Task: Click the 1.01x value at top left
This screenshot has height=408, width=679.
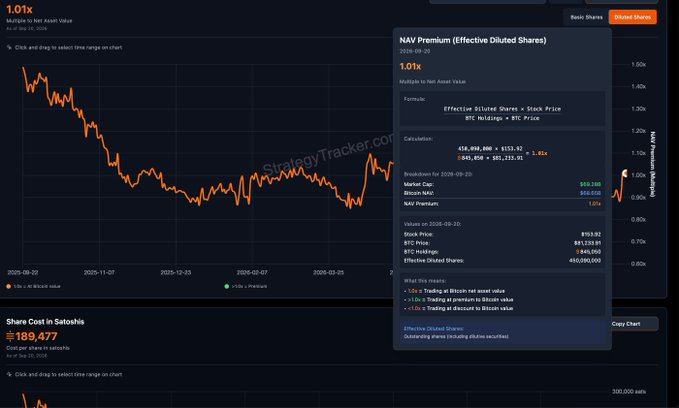Action: pyautogui.click(x=19, y=9)
